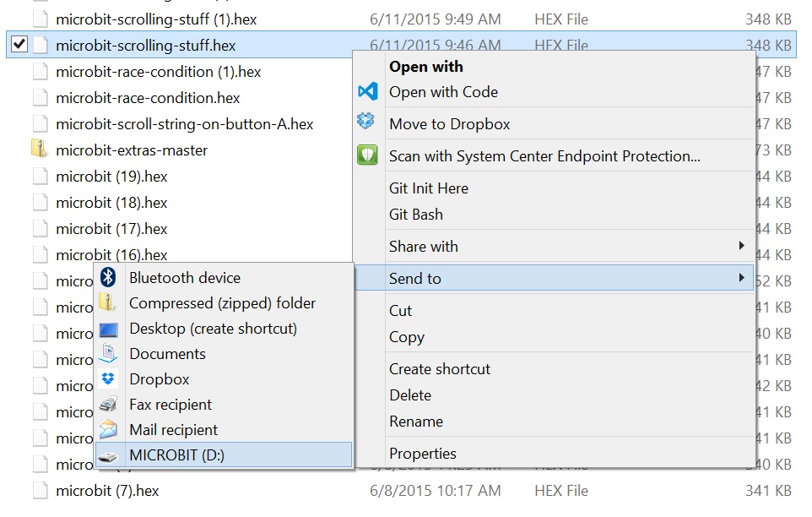The width and height of the screenshot is (812, 517).
Task: Click the Compressed zipped folder icon
Action: click(108, 302)
